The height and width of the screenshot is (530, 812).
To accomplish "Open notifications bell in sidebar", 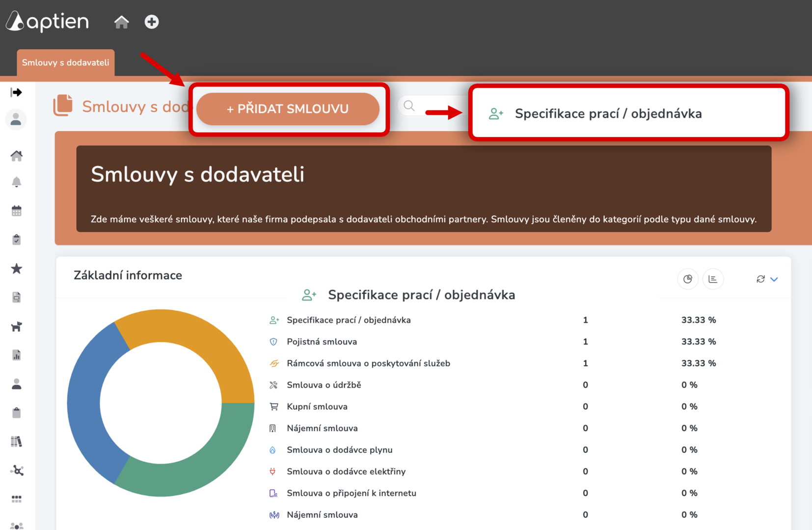I will point(16,182).
